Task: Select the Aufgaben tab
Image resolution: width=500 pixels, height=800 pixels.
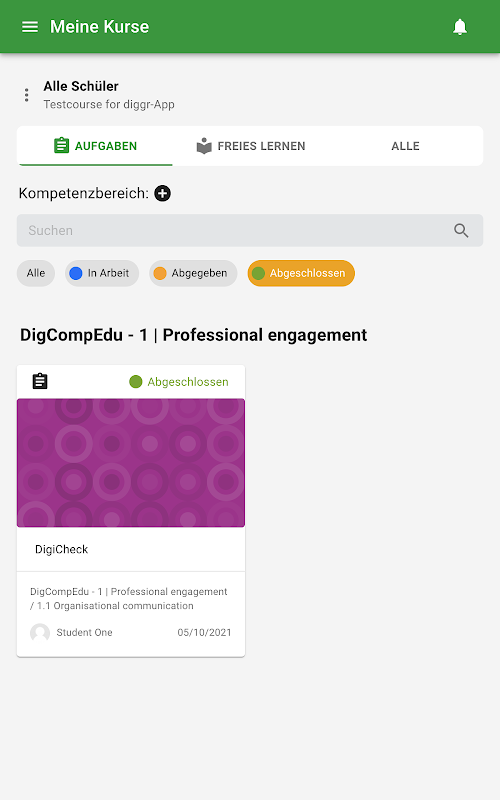Action: point(95,146)
